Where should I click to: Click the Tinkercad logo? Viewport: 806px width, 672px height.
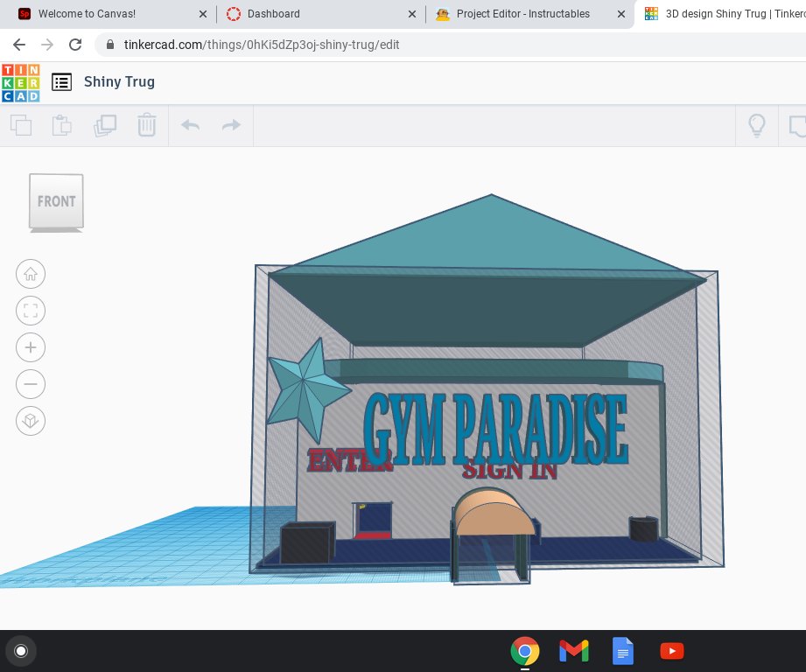click(x=19, y=81)
